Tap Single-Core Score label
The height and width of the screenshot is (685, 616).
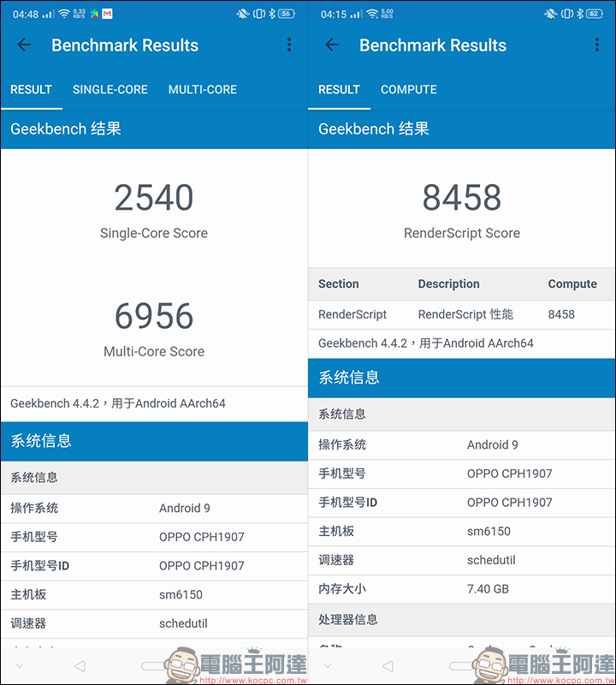tap(154, 233)
